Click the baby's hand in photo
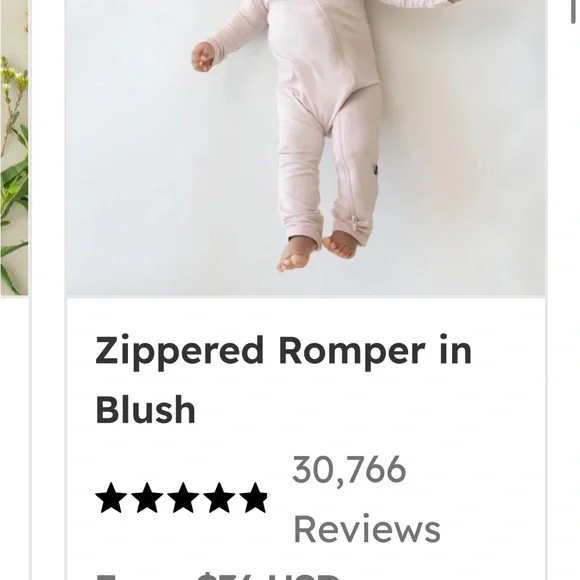Viewport: 580px width, 580px height. click(x=202, y=57)
